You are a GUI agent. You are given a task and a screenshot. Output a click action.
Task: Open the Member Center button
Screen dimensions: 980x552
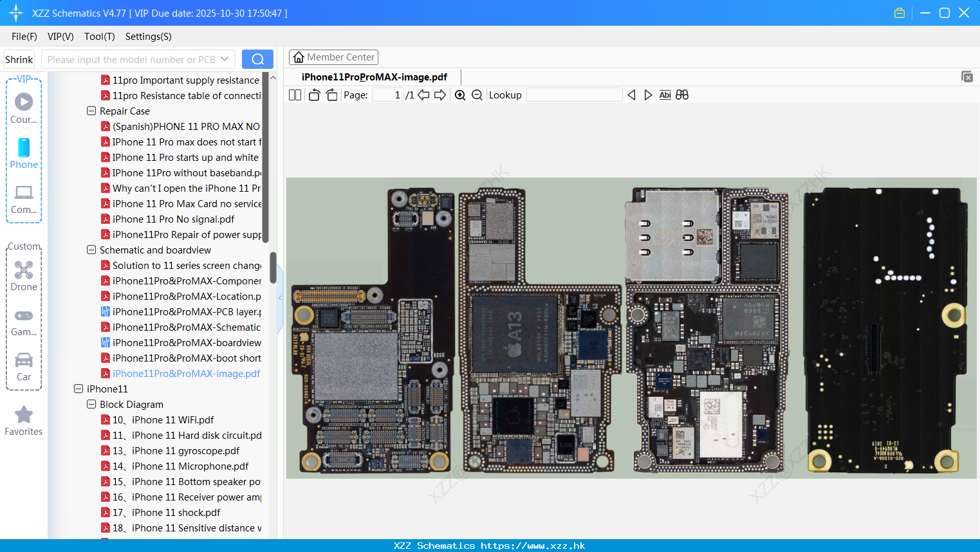click(x=333, y=57)
